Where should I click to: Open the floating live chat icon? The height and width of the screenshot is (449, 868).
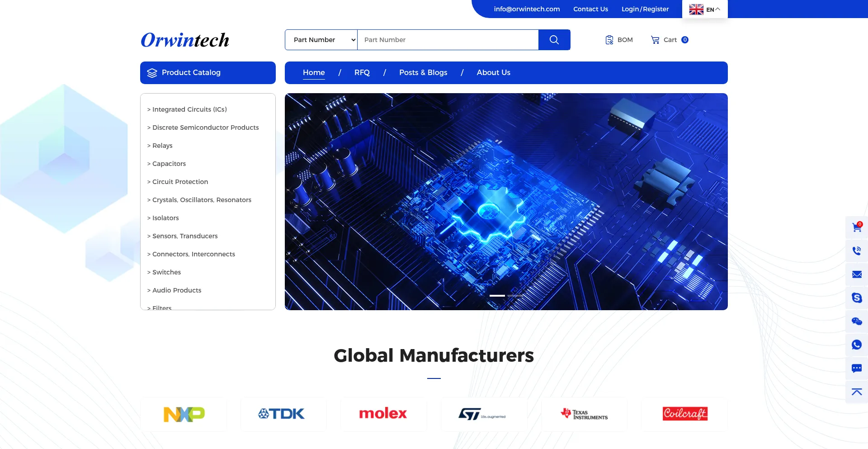[857, 368]
